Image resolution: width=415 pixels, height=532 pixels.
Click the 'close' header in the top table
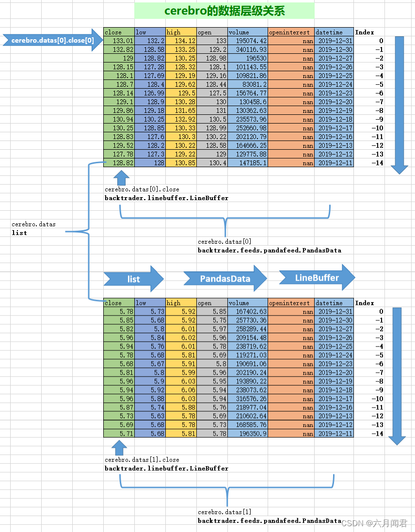click(x=119, y=32)
